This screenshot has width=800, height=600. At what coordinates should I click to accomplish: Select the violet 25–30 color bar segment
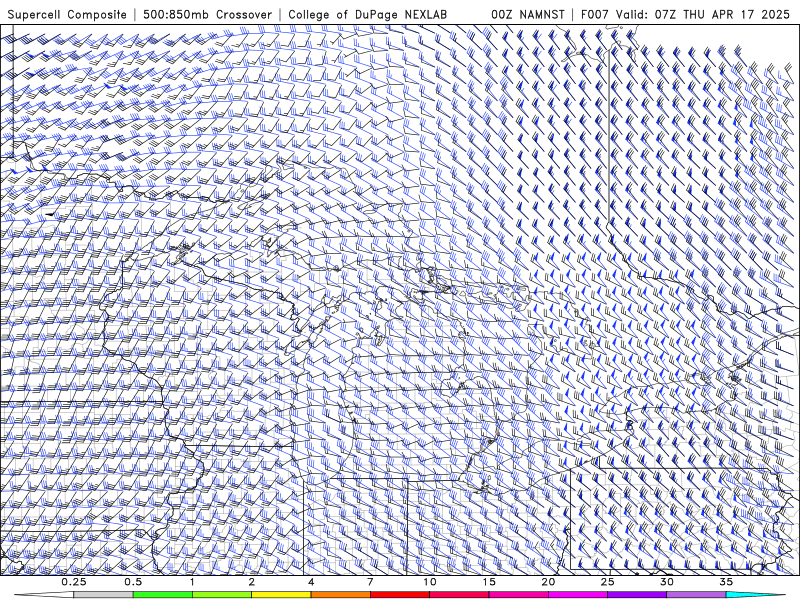point(637,595)
